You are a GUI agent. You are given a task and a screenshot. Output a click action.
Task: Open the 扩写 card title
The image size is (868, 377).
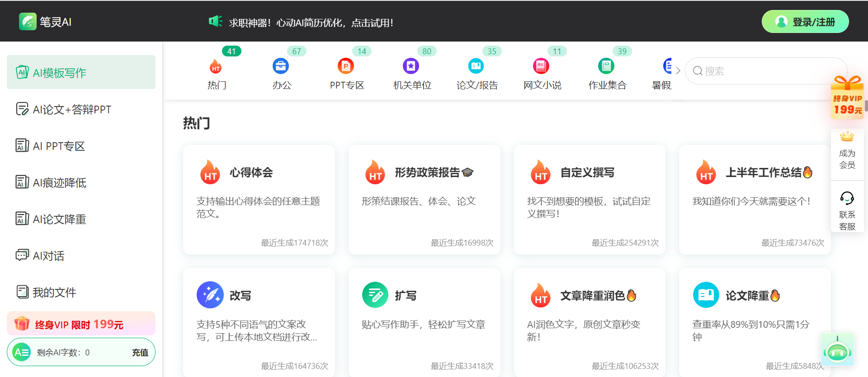406,296
